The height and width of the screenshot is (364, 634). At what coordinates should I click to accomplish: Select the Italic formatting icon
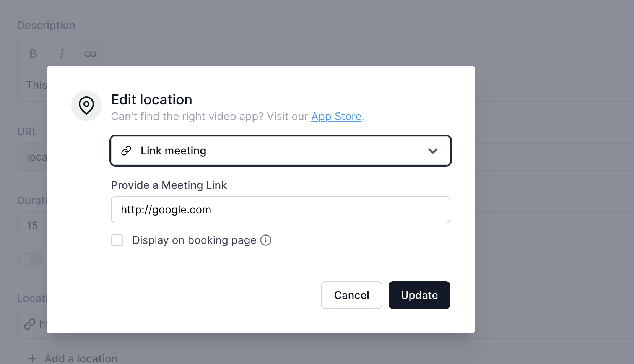tap(62, 54)
